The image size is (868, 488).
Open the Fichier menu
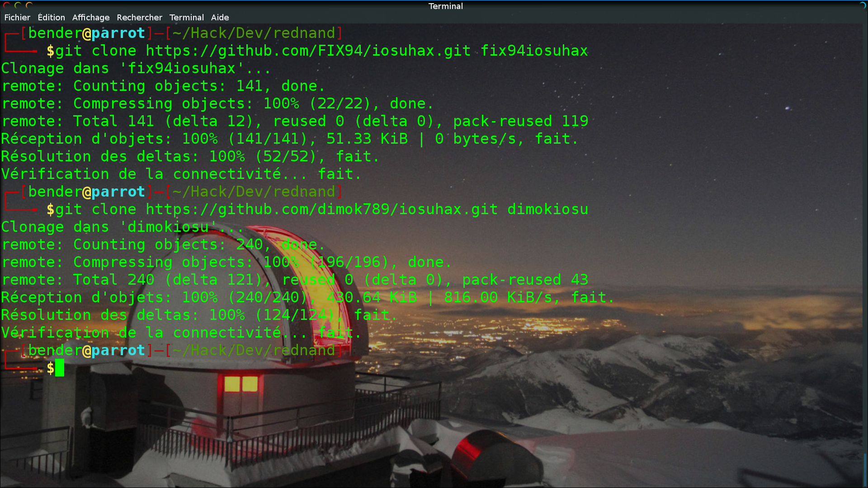tap(17, 17)
